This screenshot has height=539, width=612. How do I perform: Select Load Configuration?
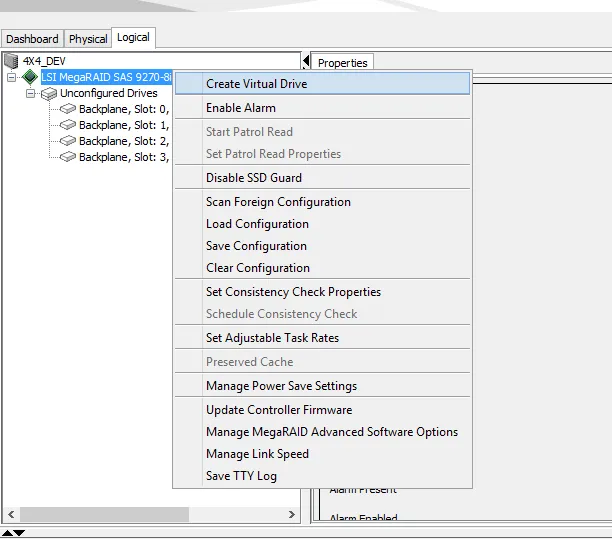tap(322, 224)
